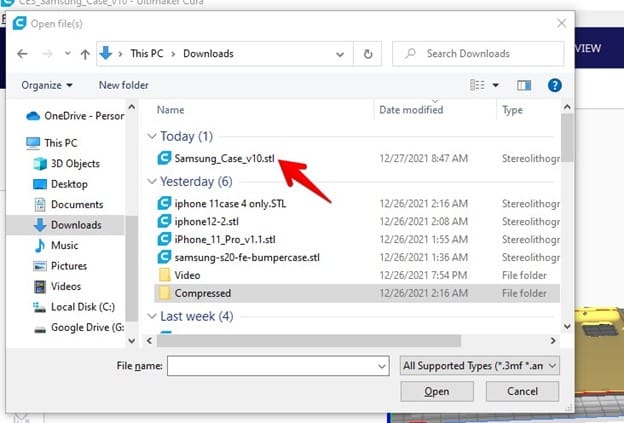
Task: Select Local Disk (C:) in sidebar
Action: click(x=74, y=307)
